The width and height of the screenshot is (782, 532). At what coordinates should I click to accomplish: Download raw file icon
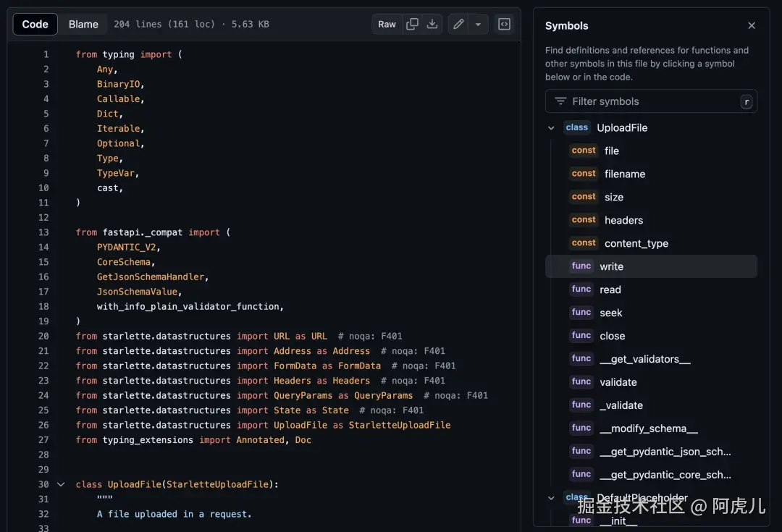432,24
